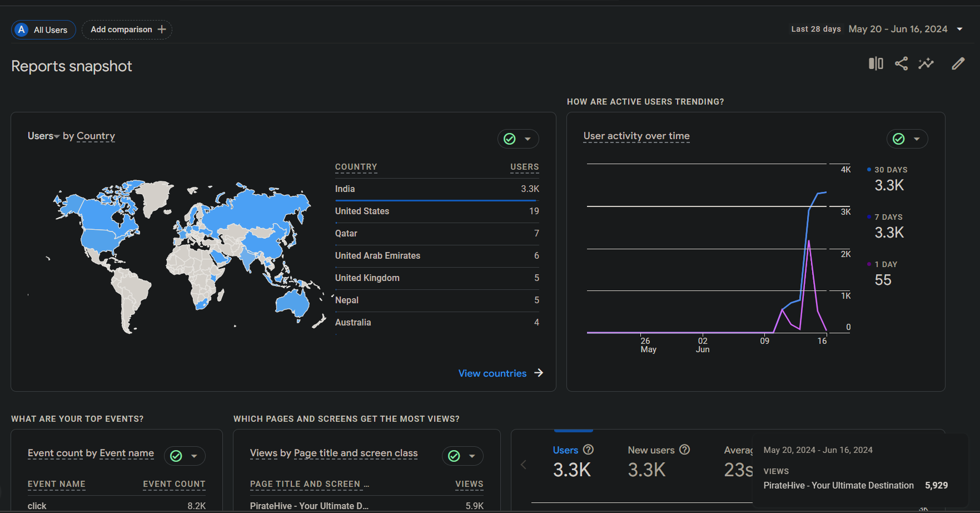Share this report icon
Image resolution: width=980 pixels, height=513 pixels.
[901, 63]
